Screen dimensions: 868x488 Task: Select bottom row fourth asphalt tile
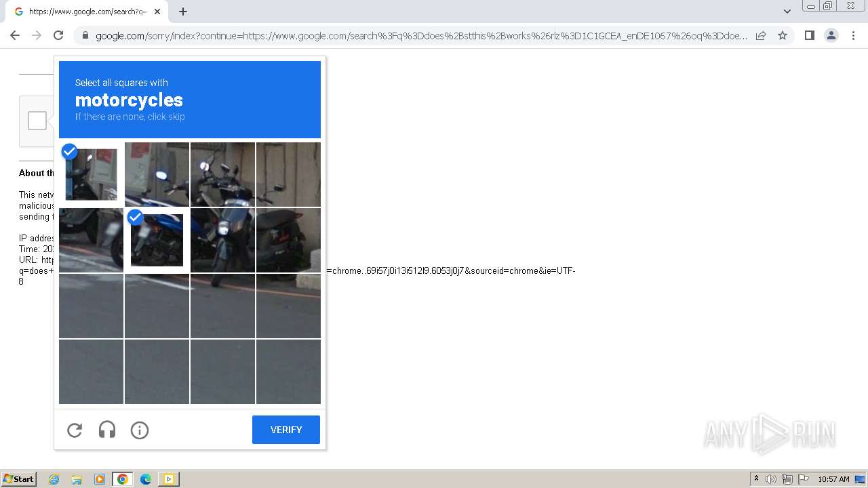288,371
